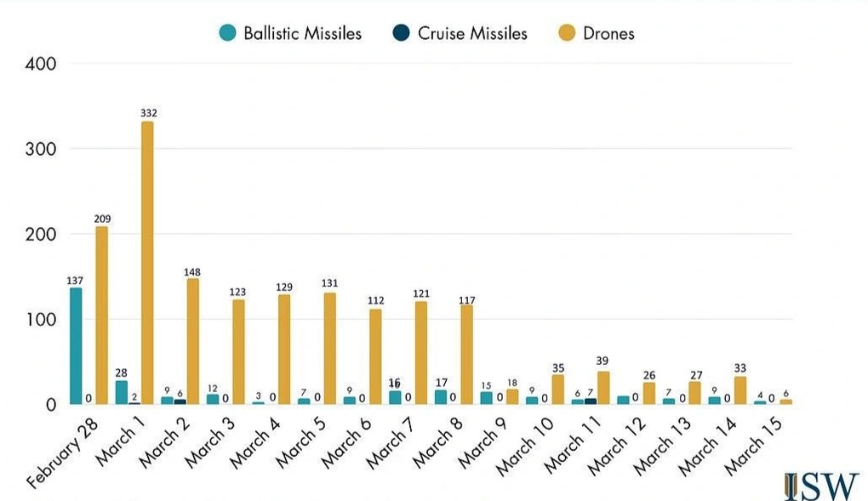Image resolution: width=868 pixels, height=501 pixels.
Task: Select the February 28 ballistic bar labeled 137
Action: [x=76, y=345]
